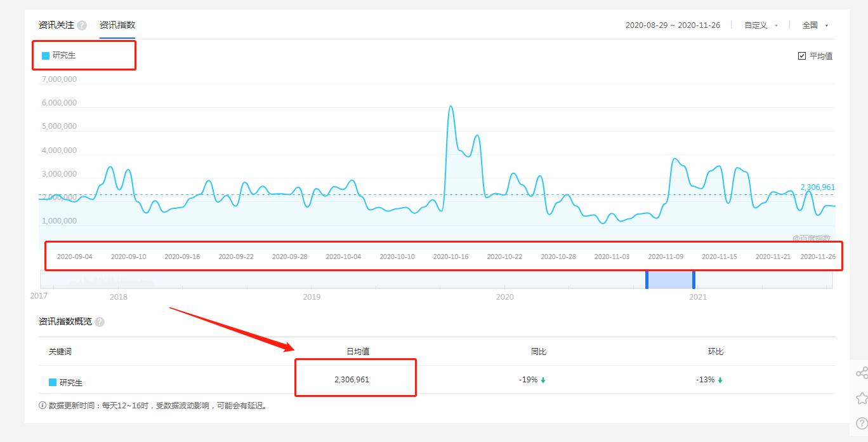Click the 2020-10-16 date on x-axis
Viewport: 868px width, 442px height.
click(x=450, y=257)
